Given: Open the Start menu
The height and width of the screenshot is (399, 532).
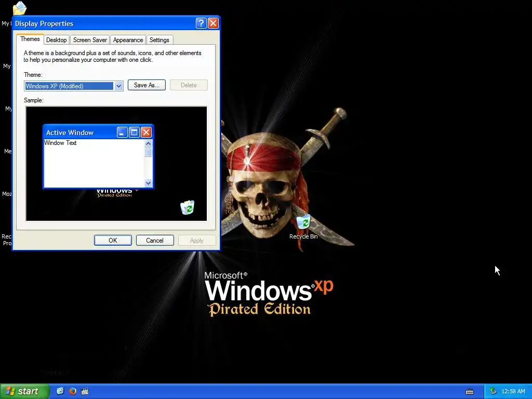Looking at the screenshot, I should click(x=24, y=391).
